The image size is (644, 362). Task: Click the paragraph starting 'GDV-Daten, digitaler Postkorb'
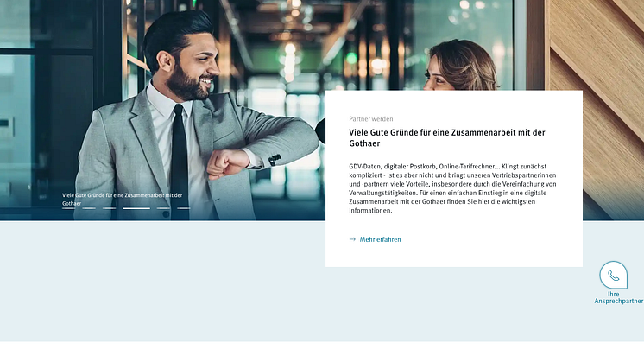pyautogui.click(x=452, y=188)
